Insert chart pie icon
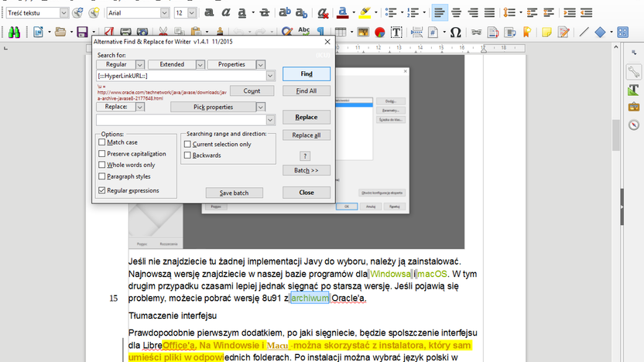The image size is (644, 362). click(379, 32)
